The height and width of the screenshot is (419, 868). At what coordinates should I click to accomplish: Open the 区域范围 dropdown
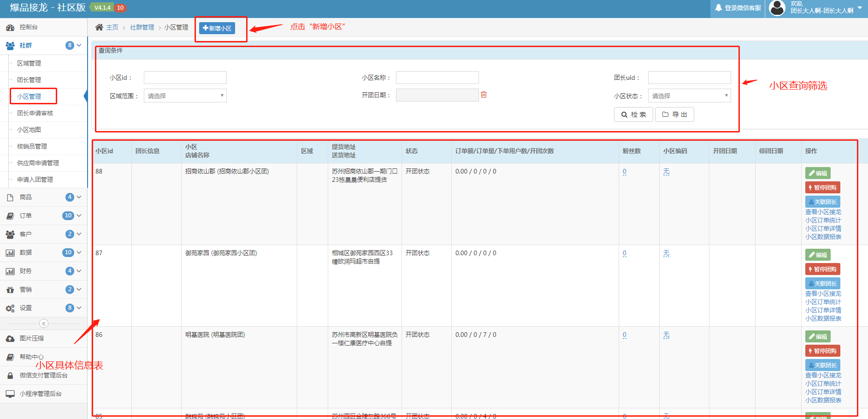pyautogui.click(x=185, y=96)
